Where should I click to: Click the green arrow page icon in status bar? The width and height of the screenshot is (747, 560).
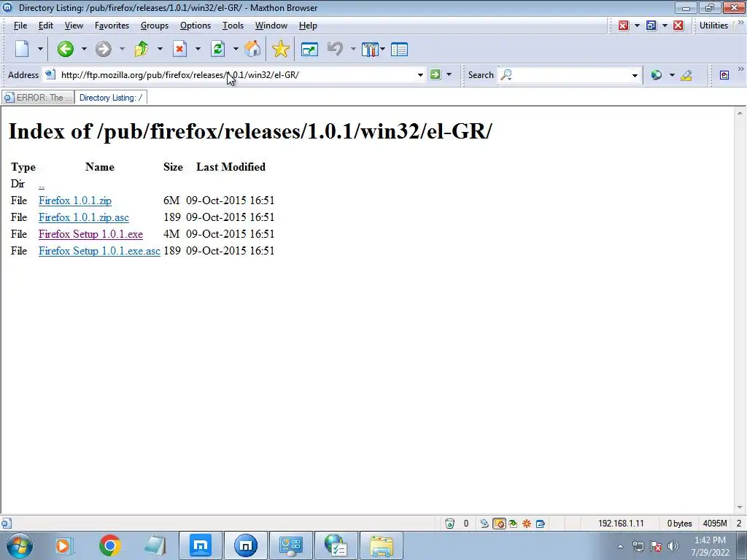point(513,524)
